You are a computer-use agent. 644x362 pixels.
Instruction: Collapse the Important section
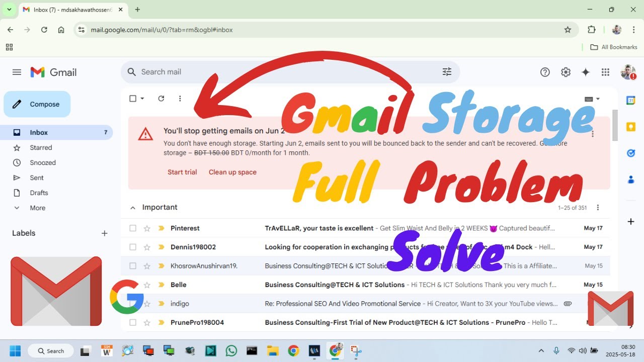(x=133, y=208)
